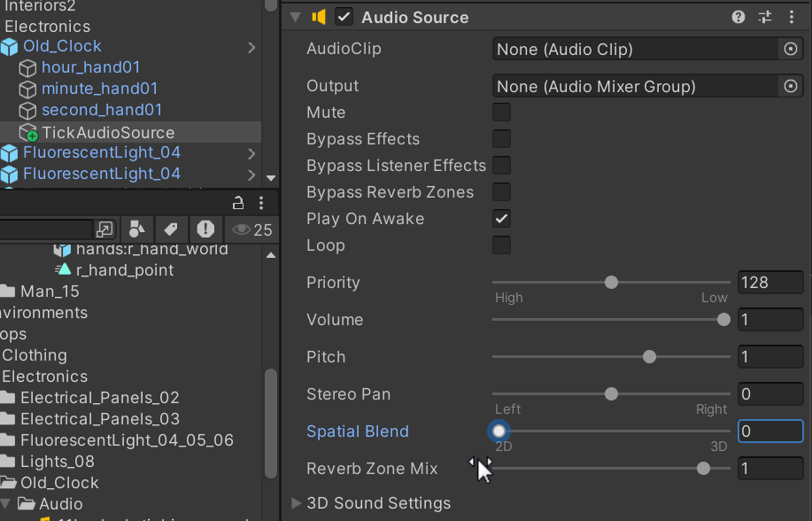The width and height of the screenshot is (812, 521).
Task: Click the first FluorescentLight_04 prefab cube icon
Action: pyautogui.click(x=10, y=153)
